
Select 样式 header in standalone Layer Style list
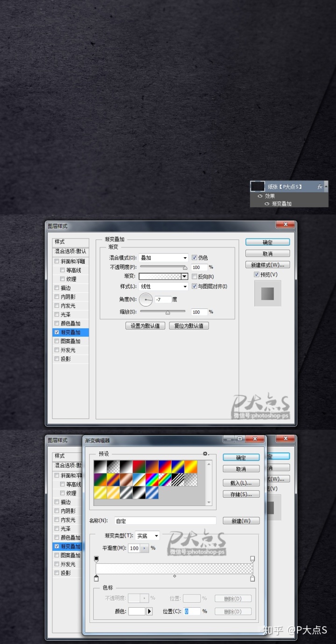(x=70, y=242)
